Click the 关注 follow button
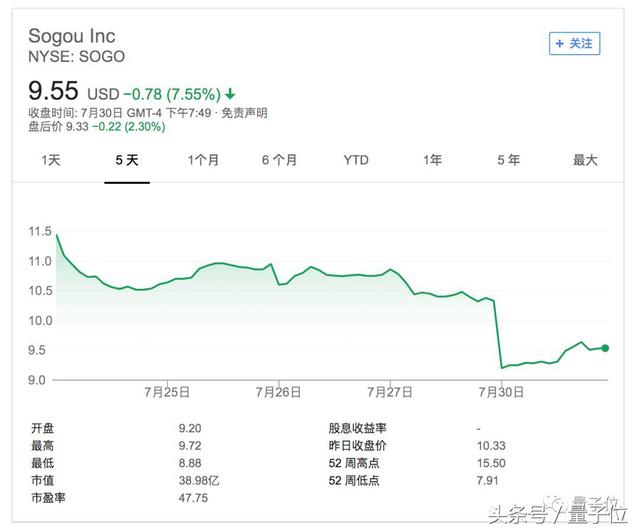This screenshot has height=532, width=640. coord(574,43)
